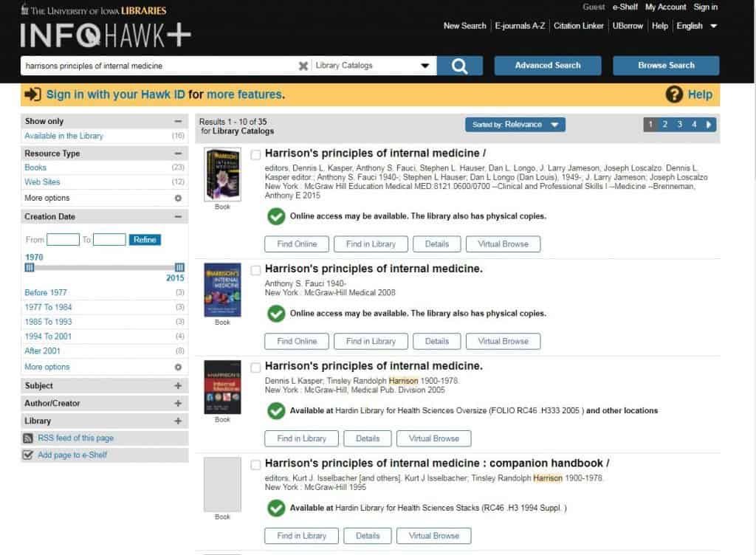
Task: Click the Refine date button
Action: pyautogui.click(x=145, y=239)
